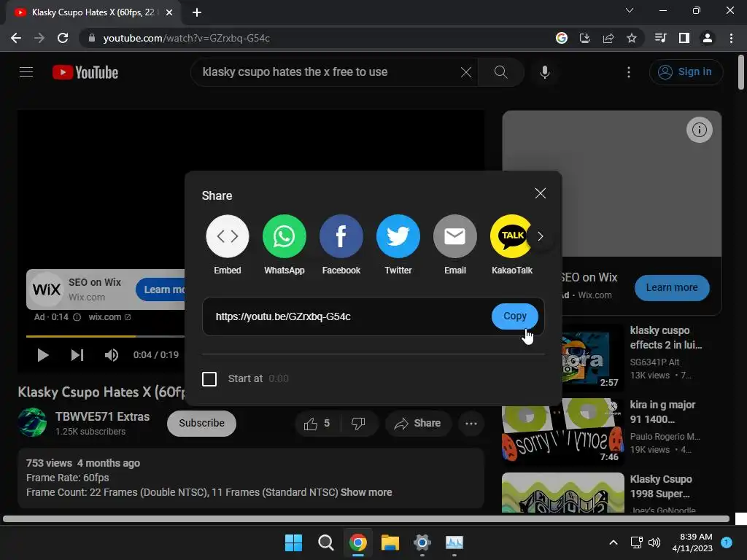Click the page vertical scrollbar
Image resolution: width=747 pixels, height=560 pixels.
click(x=741, y=72)
